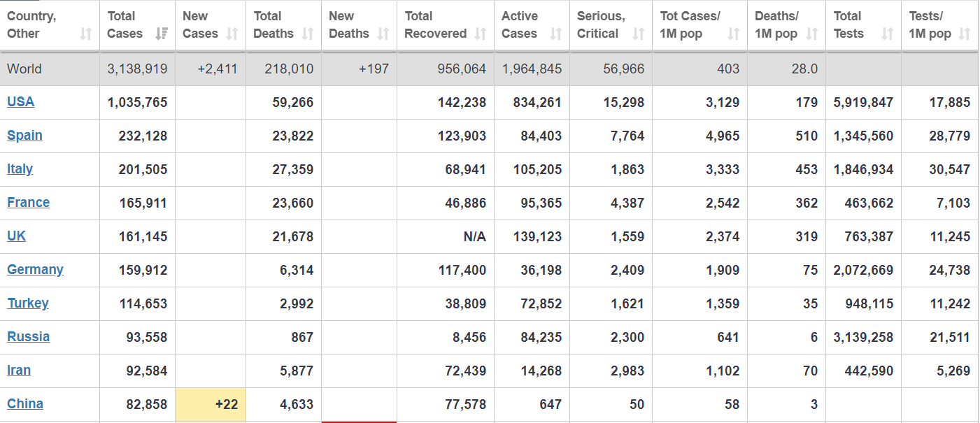This screenshot has height=423, width=980.
Task: Select Italy active cases value 105,205
Action: (x=537, y=169)
